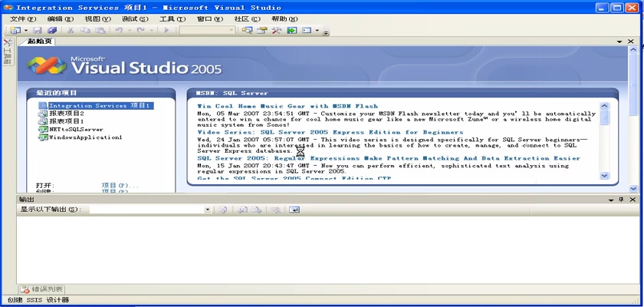Click the Start Debugging play icon

tap(166, 31)
